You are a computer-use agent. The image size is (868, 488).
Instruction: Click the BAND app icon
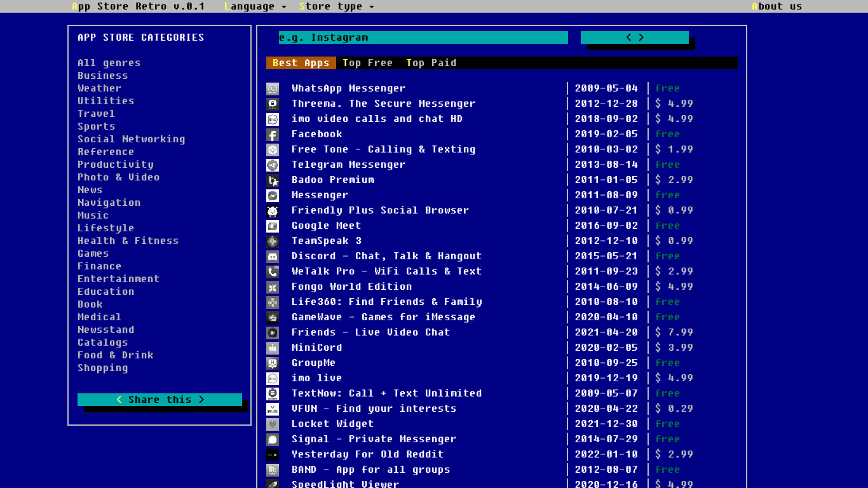pos(273,470)
